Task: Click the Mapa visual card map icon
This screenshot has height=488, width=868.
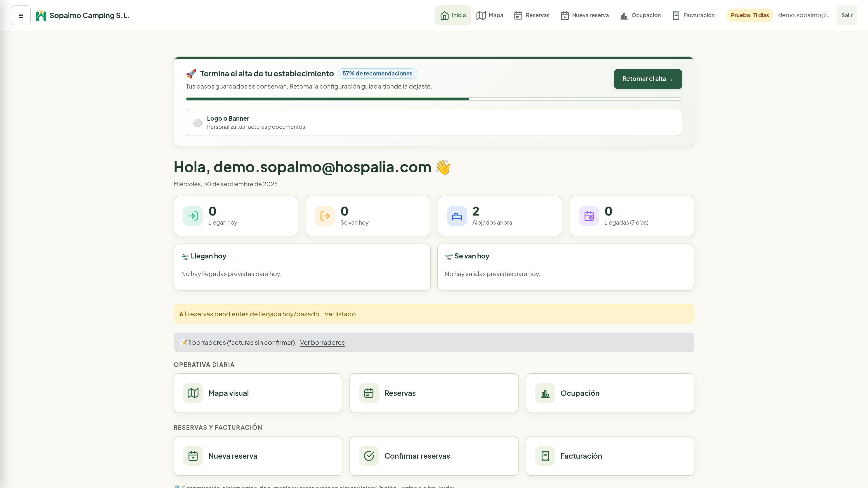Action: [193, 393]
